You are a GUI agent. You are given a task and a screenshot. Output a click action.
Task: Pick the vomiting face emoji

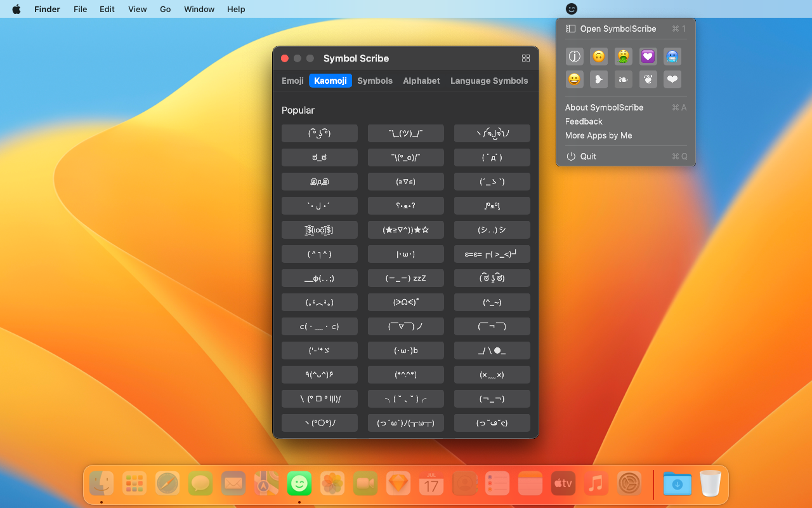coord(623,57)
